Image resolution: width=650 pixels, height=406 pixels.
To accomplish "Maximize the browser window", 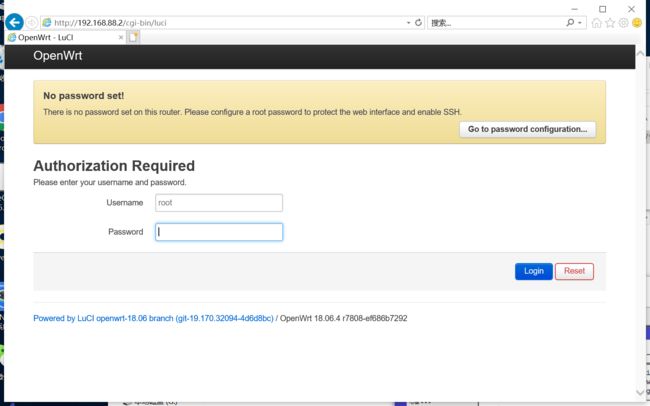I will [x=602, y=9].
